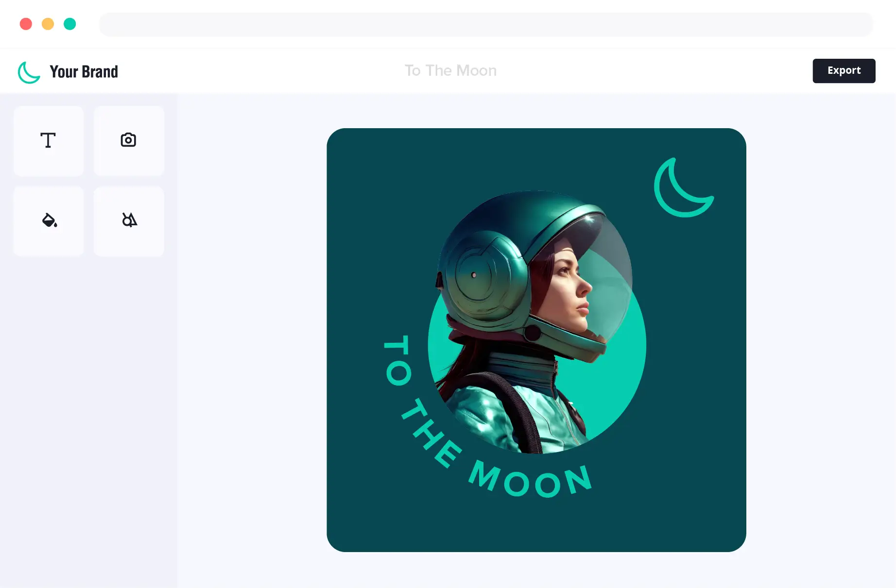Image resolution: width=896 pixels, height=588 pixels.
Task: Close the window with red button
Action: pos(26,24)
